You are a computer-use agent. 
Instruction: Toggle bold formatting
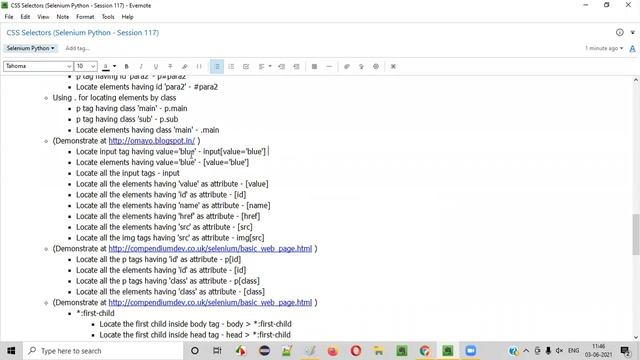pos(127,66)
